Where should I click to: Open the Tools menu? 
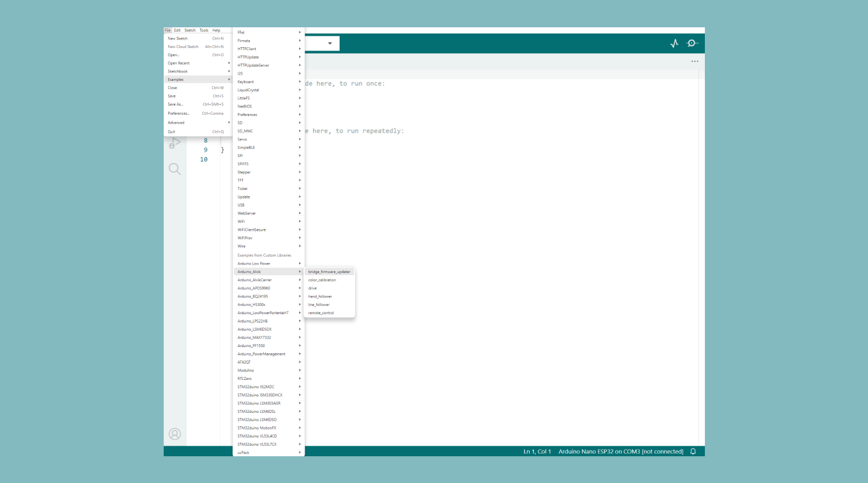(204, 31)
